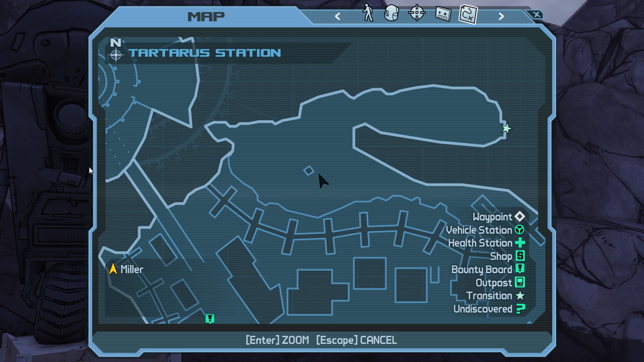Click the Undiscovered legend label
The height and width of the screenshot is (362, 644).
click(x=483, y=309)
